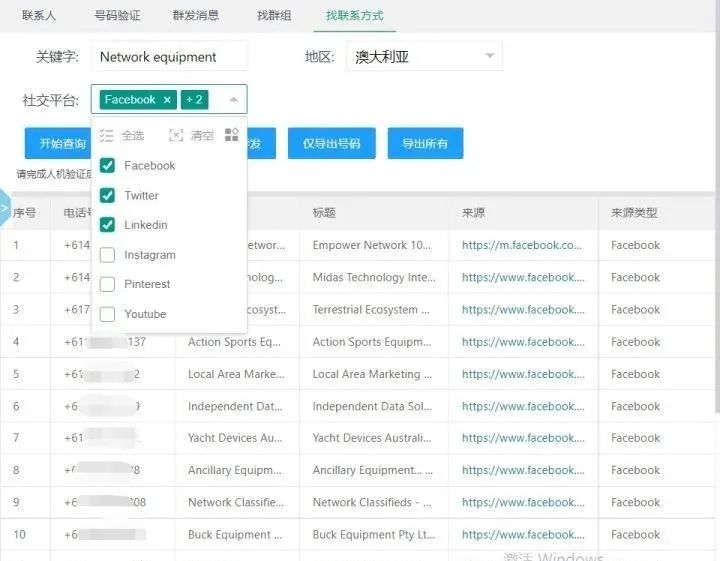Switch to the 号码验证 tab
720x561 pixels.
[x=118, y=16]
